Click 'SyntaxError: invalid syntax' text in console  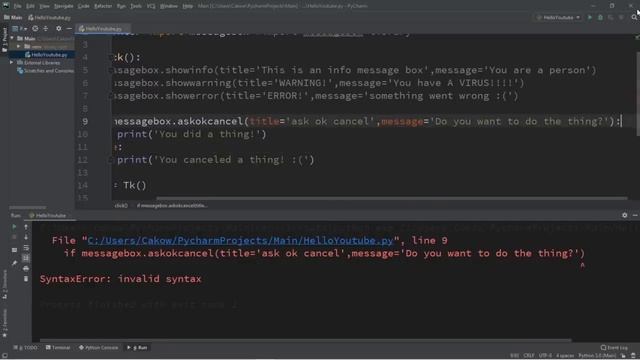120,279
